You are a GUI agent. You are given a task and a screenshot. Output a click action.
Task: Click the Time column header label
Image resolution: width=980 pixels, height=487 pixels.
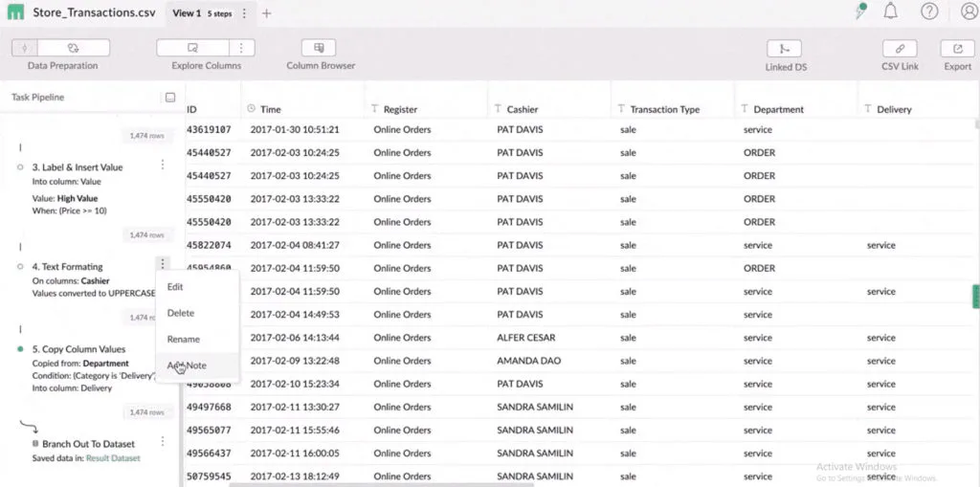271,109
